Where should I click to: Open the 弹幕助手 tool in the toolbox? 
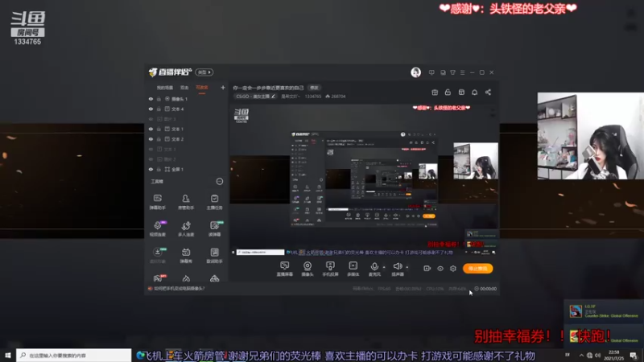[157, 202]
